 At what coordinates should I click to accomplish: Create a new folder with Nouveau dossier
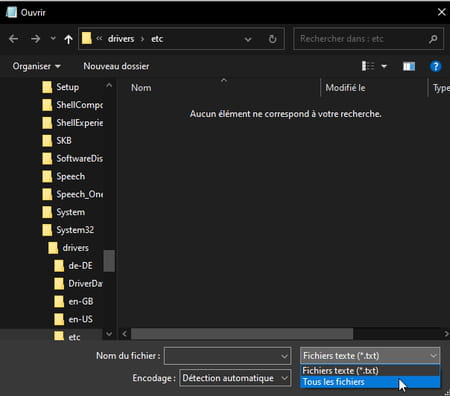(116, 66)
